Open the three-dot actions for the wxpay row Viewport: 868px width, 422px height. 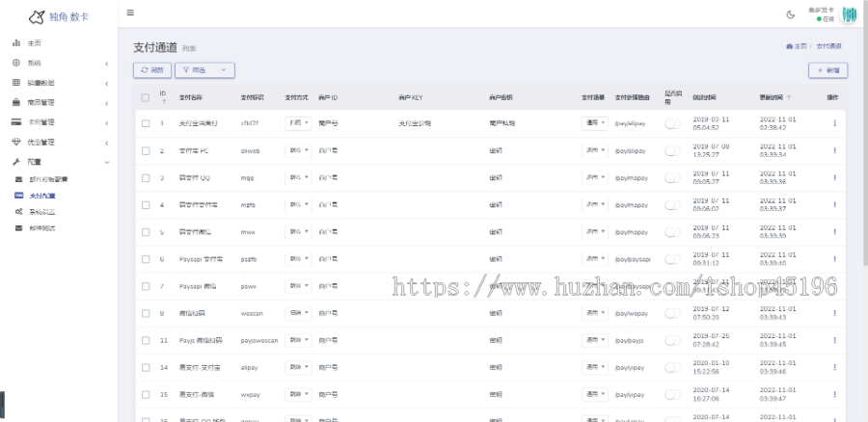click(x=834, y=394)
